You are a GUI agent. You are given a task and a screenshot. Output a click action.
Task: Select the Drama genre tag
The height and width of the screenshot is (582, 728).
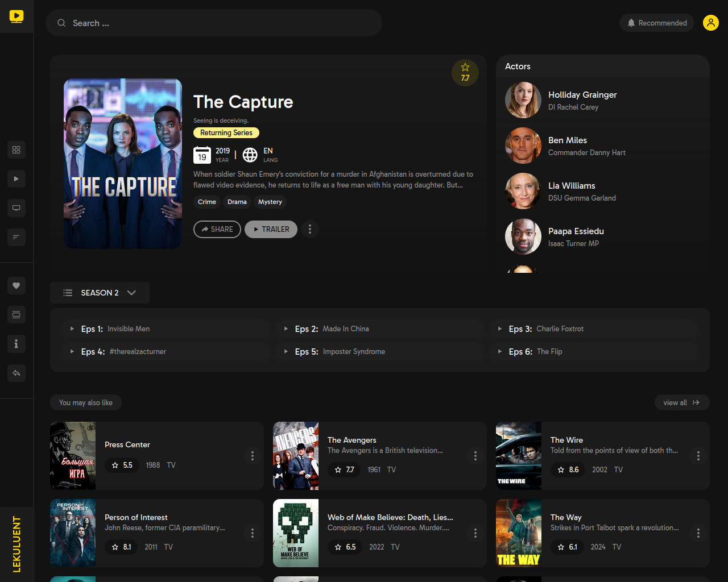click(x=237, y=202)
